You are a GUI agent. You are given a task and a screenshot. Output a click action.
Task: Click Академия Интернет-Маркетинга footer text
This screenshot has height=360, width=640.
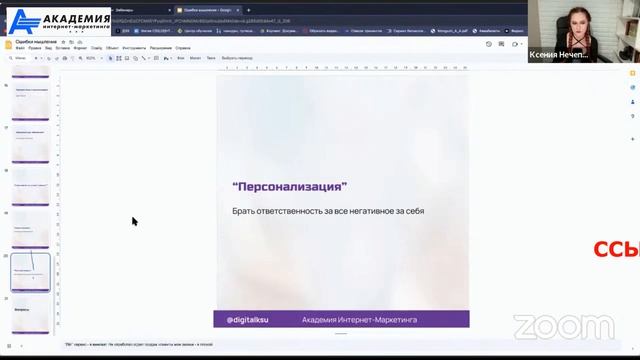point(359,320)
